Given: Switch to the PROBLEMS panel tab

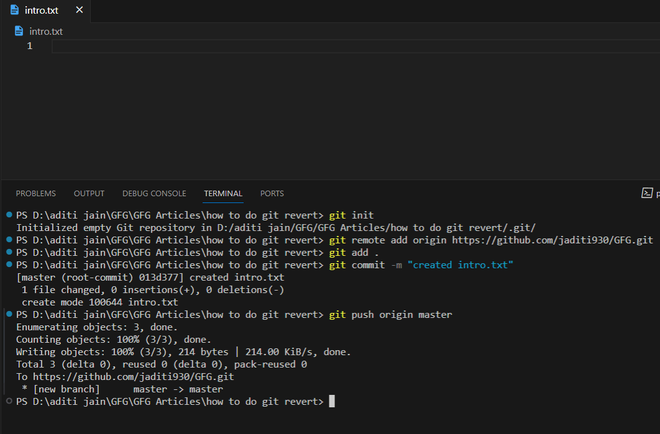Looking at the screenshot, I should (36, 193).
